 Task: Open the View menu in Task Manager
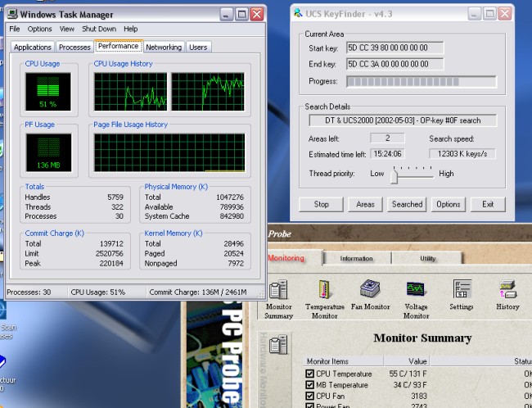coord(67,29)
